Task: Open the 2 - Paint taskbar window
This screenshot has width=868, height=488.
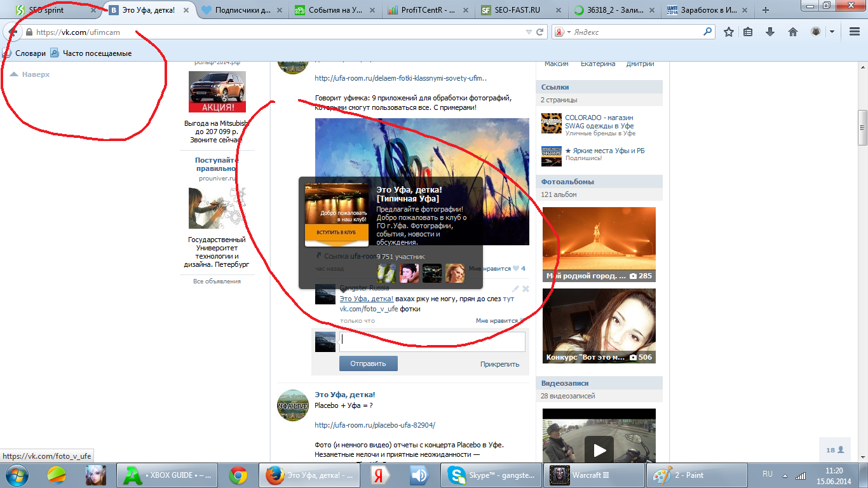Action: (x=698, y=475)
